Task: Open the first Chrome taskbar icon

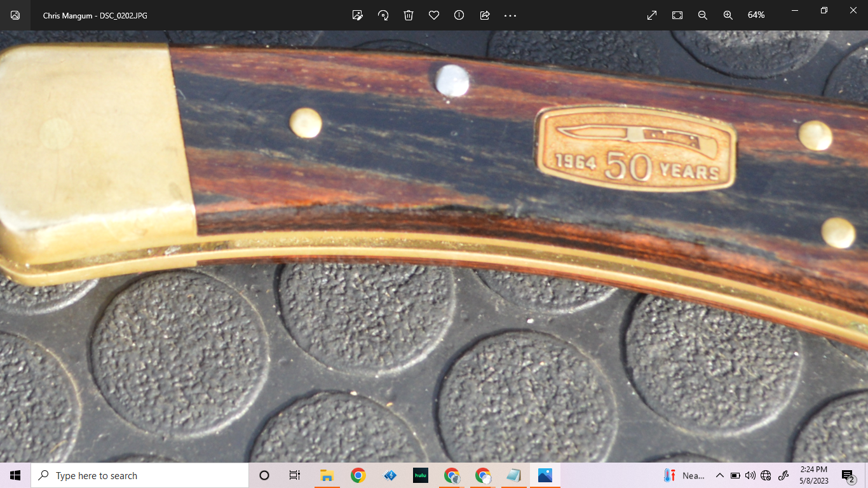Action: click(x=358, y=475)
